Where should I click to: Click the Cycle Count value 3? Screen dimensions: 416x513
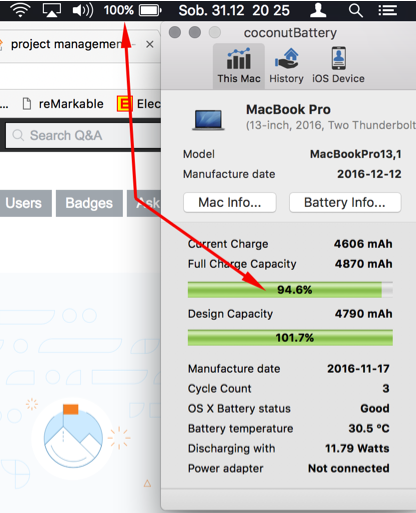click(x=386, y=389)
